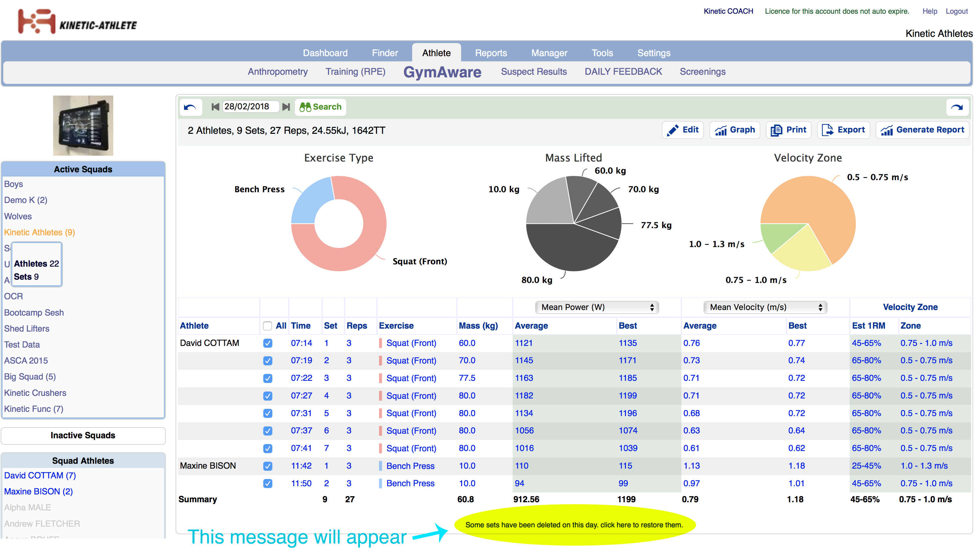Go to next date arrow
Viewport: 979px width, 560px height.
[286, 106]
